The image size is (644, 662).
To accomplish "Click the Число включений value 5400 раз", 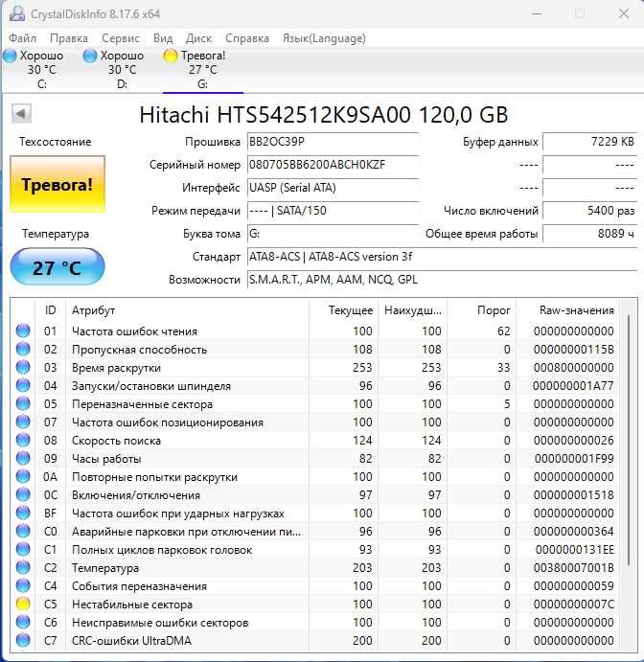I will tap(590, 210).
